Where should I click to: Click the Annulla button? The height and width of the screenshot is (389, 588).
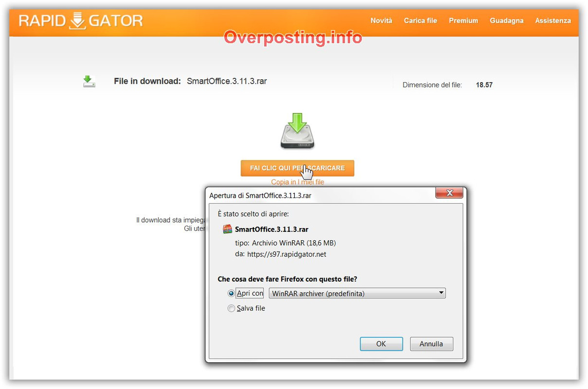(x=431, y=344)
